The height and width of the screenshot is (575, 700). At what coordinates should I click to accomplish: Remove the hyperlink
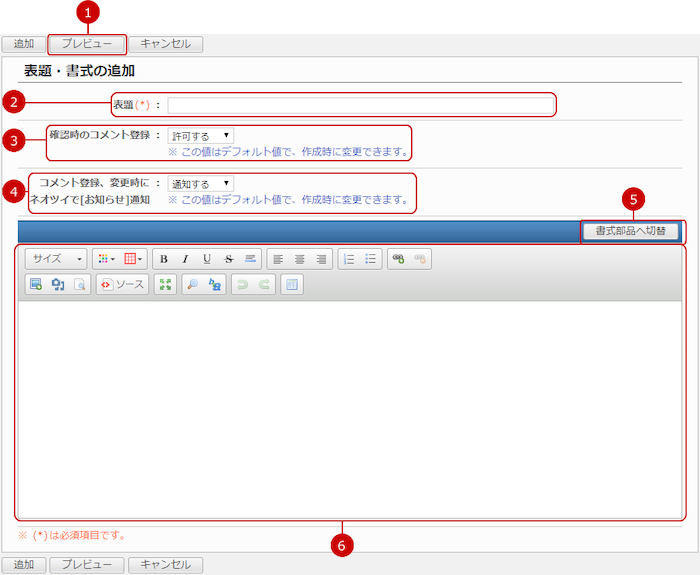(420, 259)
